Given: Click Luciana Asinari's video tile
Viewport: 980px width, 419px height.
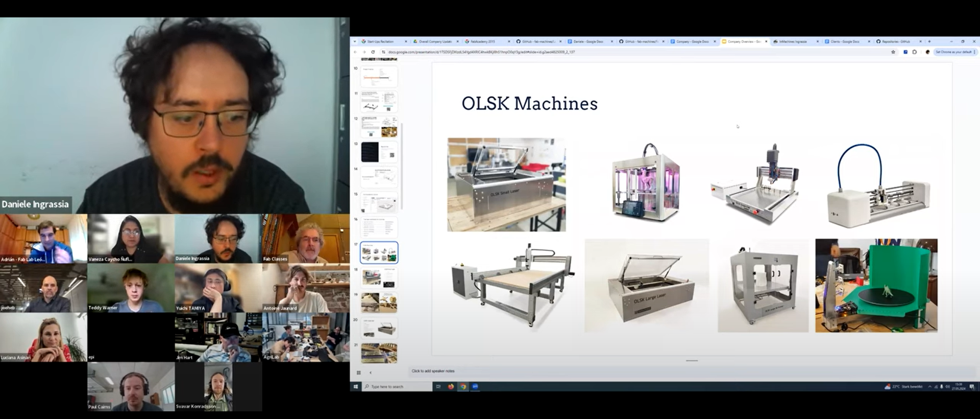Looking at the screenshot, I should click(43, 337).
